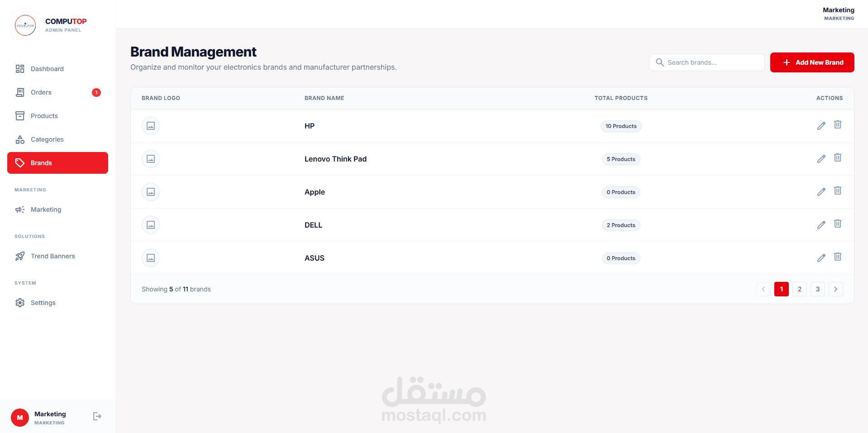The height and width of the screenshot is (433, 868).
Task: Click the Lenovo Think Pad brand name
Action: click(x=335, y=159)
